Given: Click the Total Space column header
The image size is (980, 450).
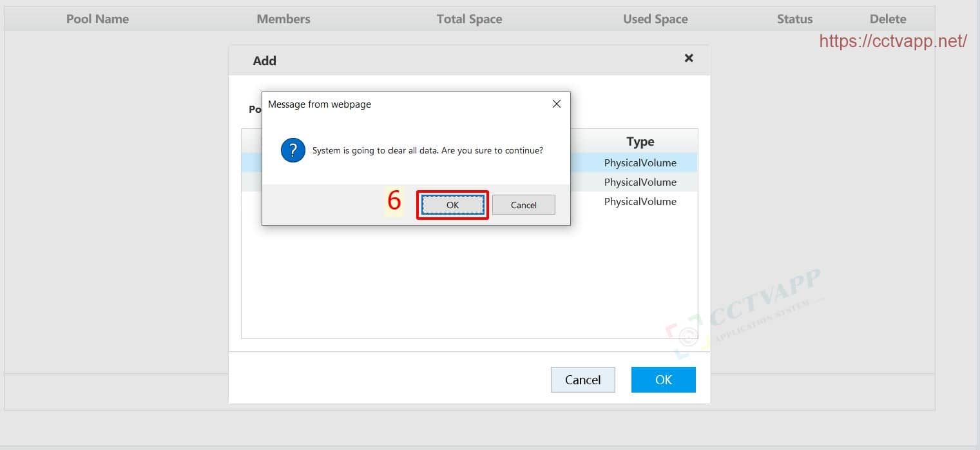Looking at the screenshot, I should (x=469, y=19).
